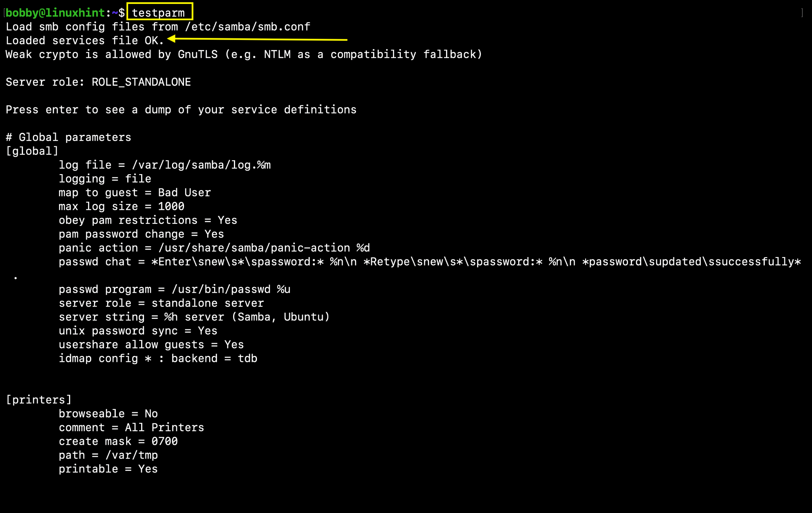This screenshot has height=513, width=812.
Task: Click the ROLE_STANDALONE text
Action: click(x=141, y=82)
